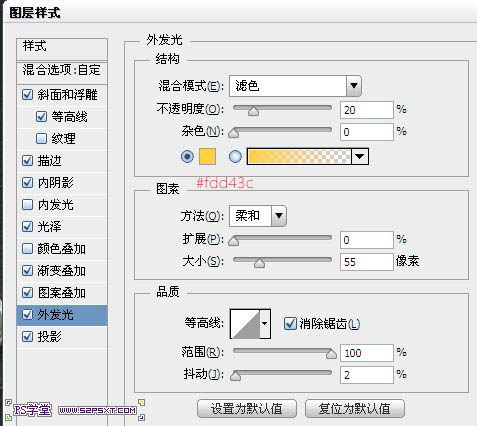Click the gradient preview bar
Image resolution: width=477 pixels, height=426 pixels.
[x=299, y=156]
